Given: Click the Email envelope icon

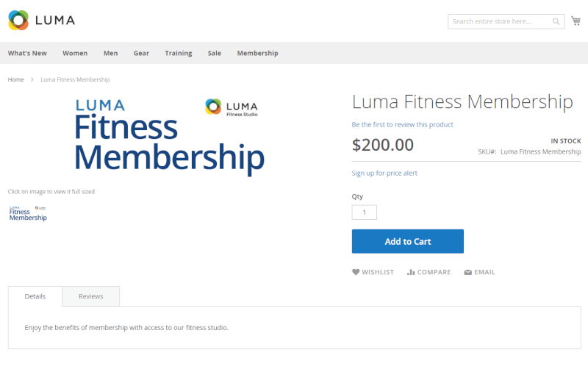Looking at the screenshot, I should point(467,272).
